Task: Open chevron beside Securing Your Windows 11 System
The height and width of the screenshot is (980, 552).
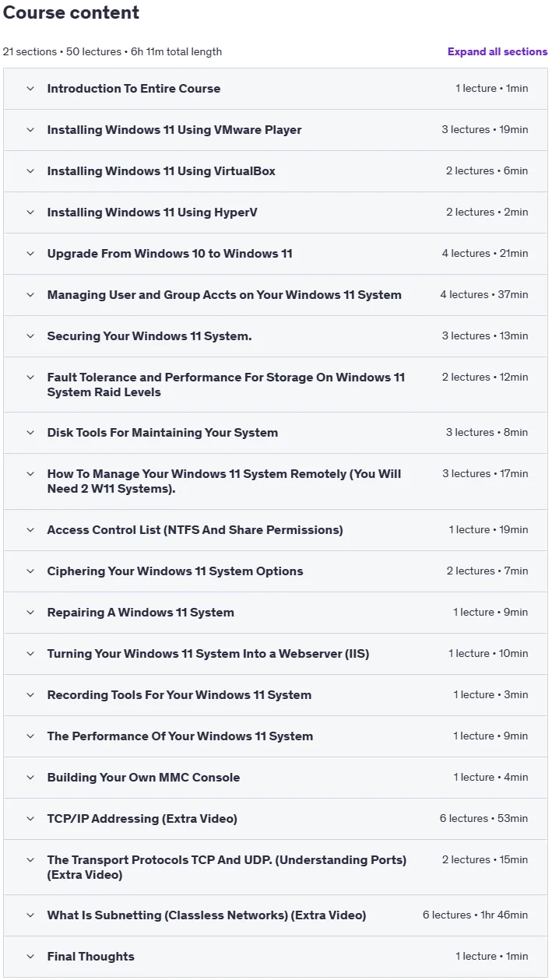Action: (30, 336)
